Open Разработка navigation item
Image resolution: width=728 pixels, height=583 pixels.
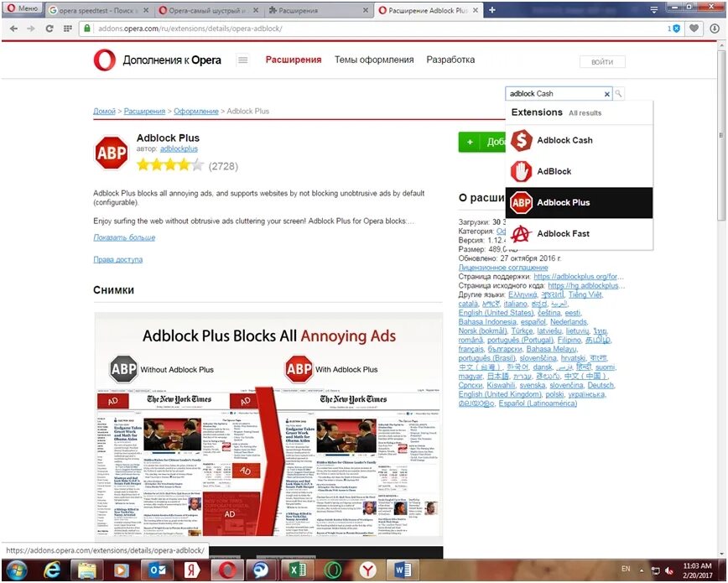(x=450, y=60)
